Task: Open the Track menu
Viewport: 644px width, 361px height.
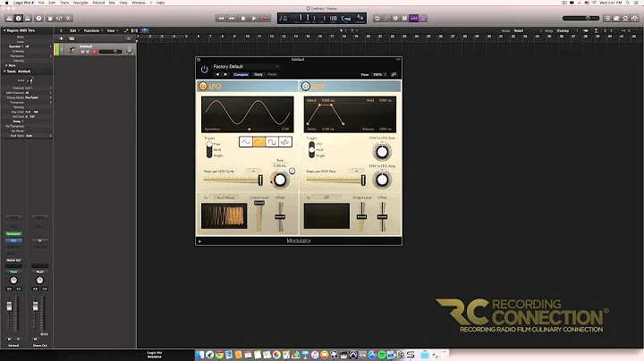Action: [x=64, y=3]
